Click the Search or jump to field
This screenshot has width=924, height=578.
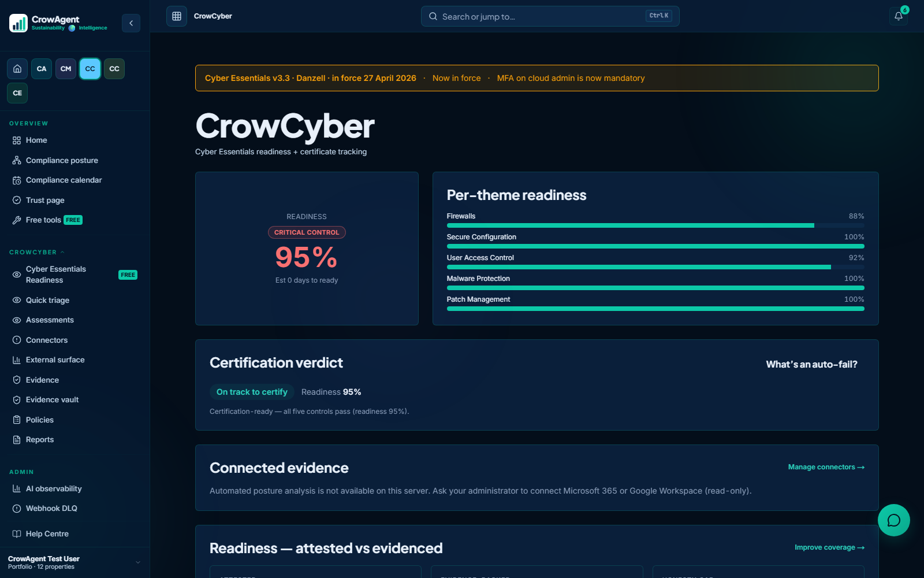(550, 16)
